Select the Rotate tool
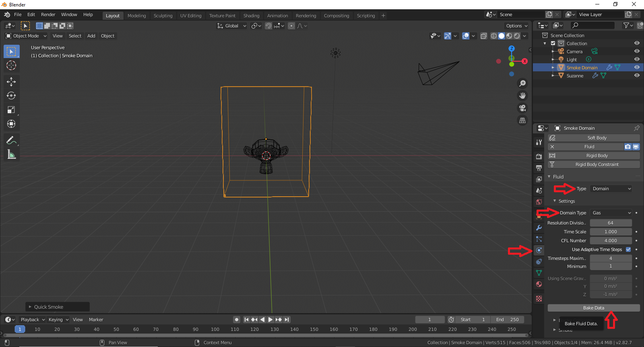Image resolution: width=644 pixels, height=347 pixels. [x=11, y=96]
